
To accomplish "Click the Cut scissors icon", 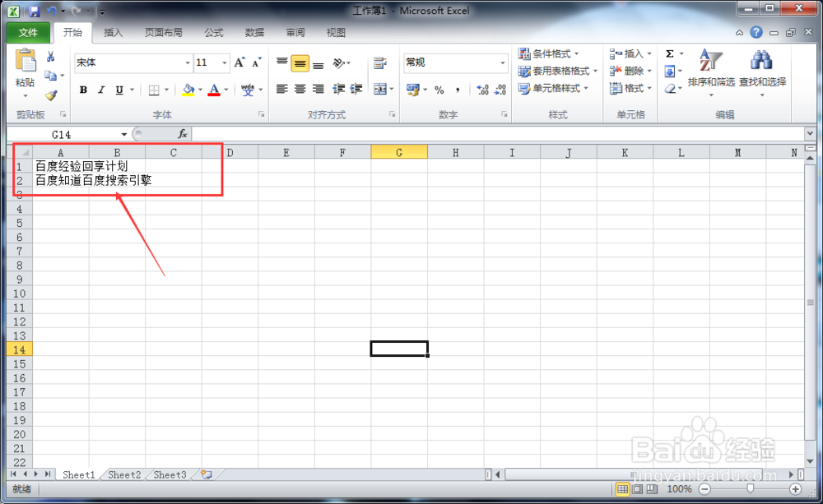I will 51,57.
